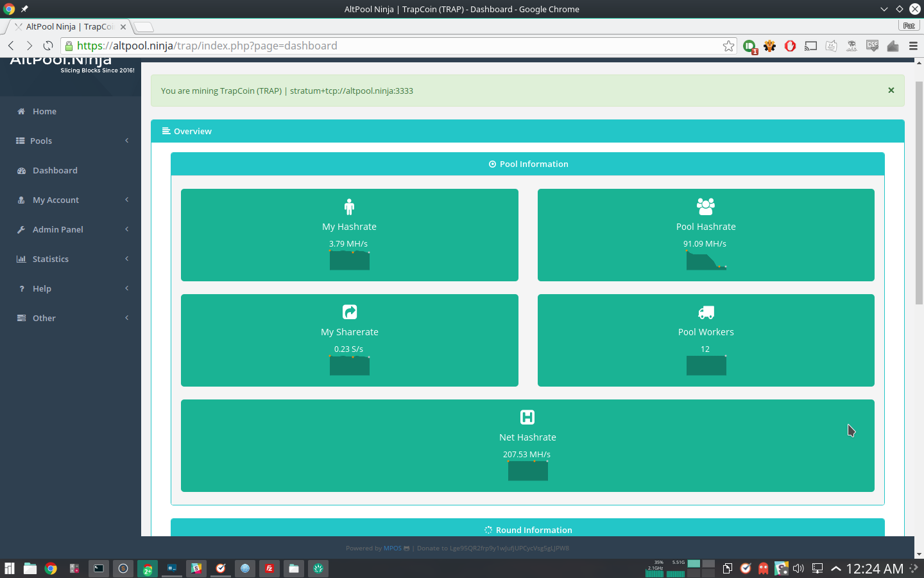Reload the page
Viewport: 924px width, 578px height.
coord(48,46)
